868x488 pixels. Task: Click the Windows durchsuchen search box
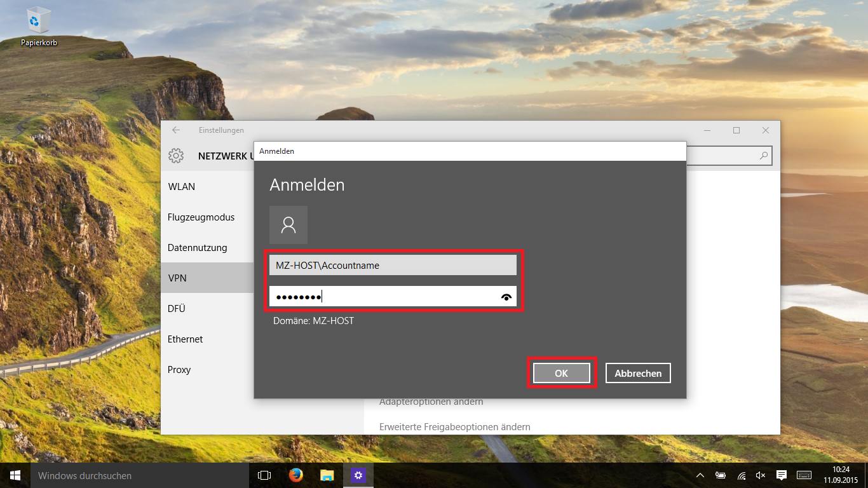[x=140, y=475]
